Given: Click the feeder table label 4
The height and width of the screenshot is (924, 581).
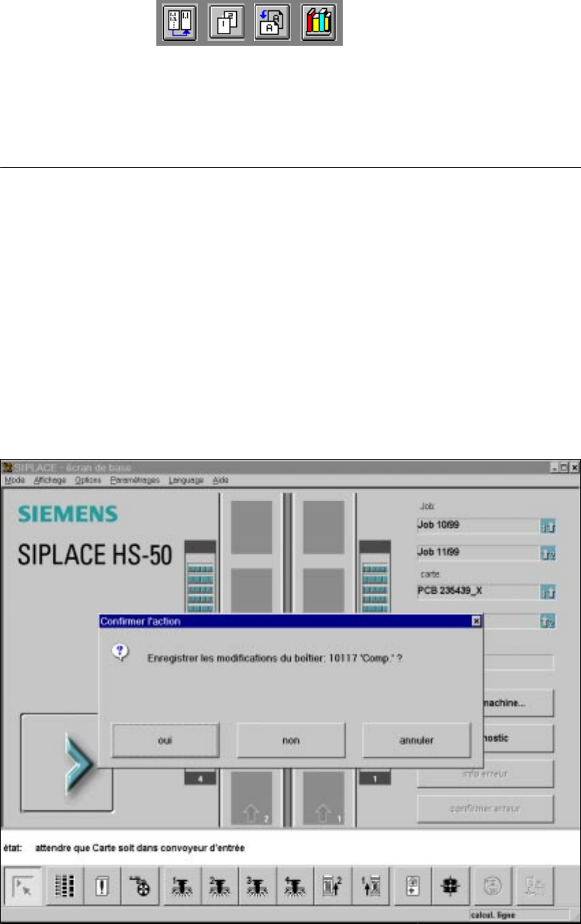Looking at the screenshot, I should (x=199, y=779).
